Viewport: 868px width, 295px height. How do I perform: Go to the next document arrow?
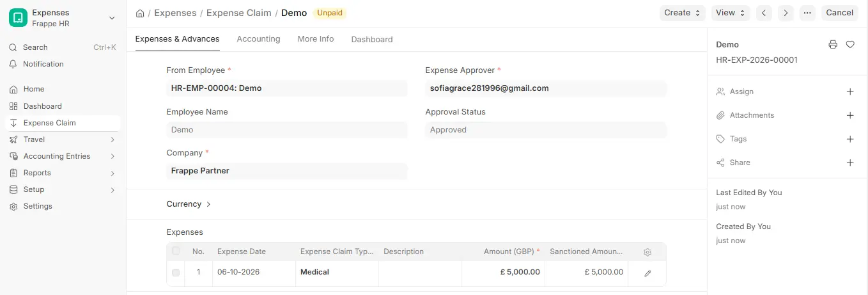(786, 13)
